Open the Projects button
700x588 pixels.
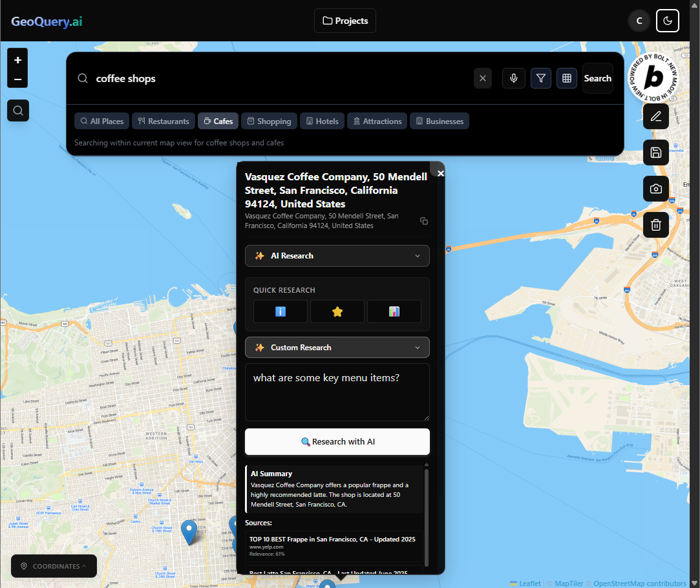(345, 21)
